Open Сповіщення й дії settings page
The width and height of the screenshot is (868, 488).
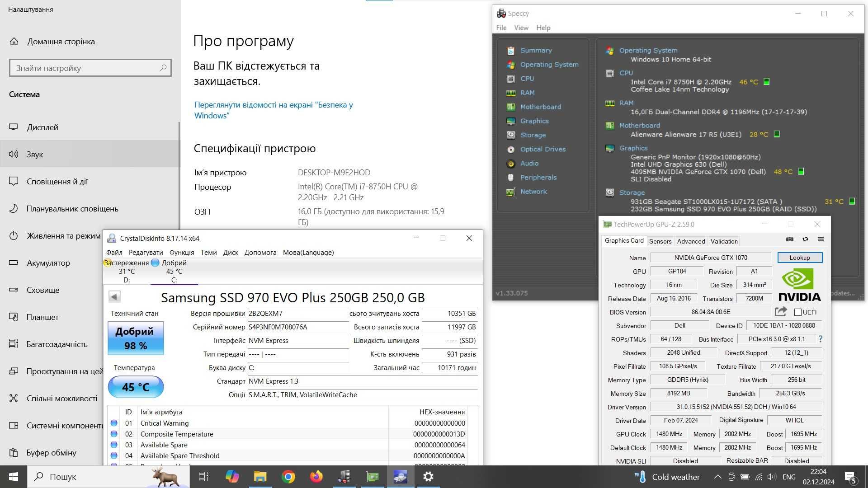pos(90,182)
